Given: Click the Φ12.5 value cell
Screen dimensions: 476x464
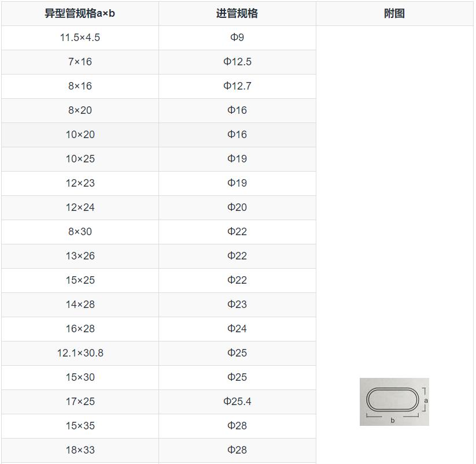Looking at the screenshot, I should pos(237,61).
